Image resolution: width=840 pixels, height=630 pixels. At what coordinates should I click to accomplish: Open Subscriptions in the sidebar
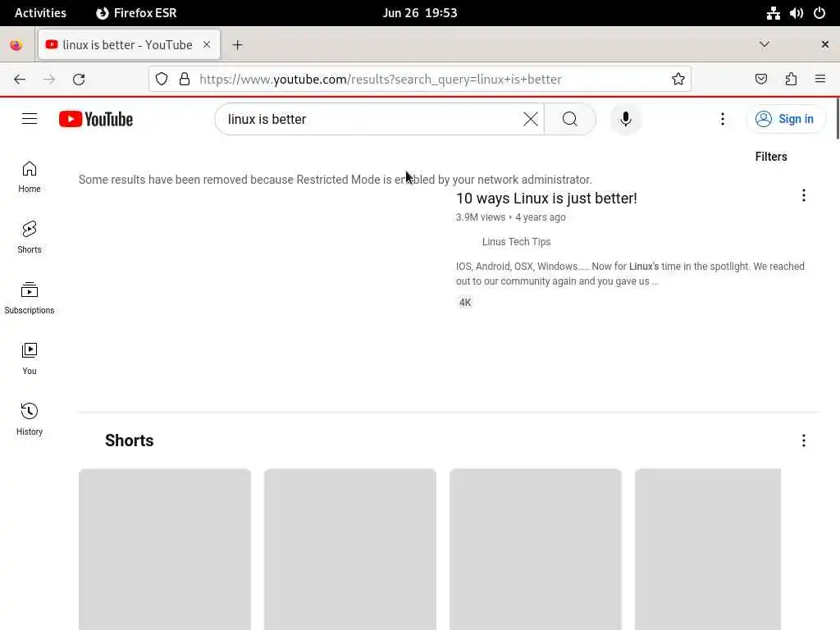(x=30, y=298)
